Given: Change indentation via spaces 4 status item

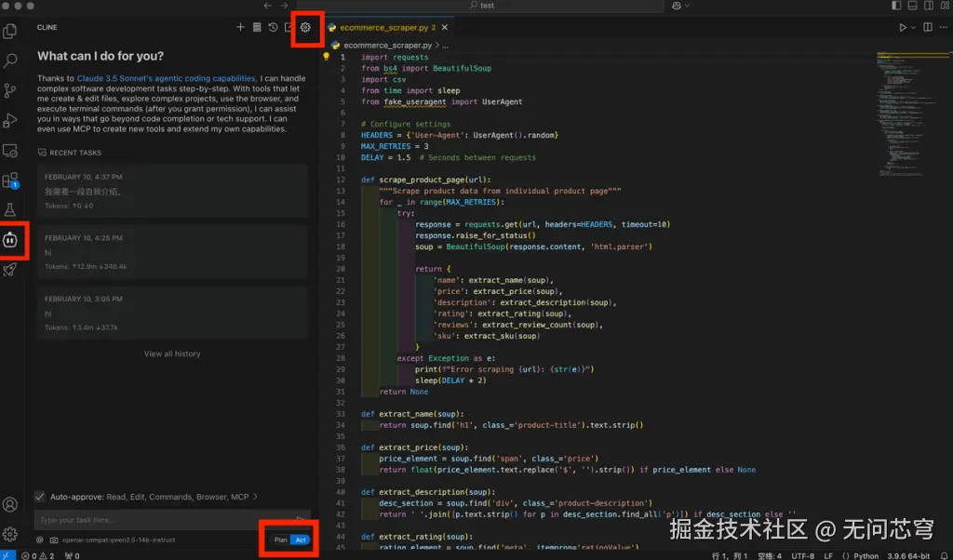Looking at the screenshot, I should 770,555.
